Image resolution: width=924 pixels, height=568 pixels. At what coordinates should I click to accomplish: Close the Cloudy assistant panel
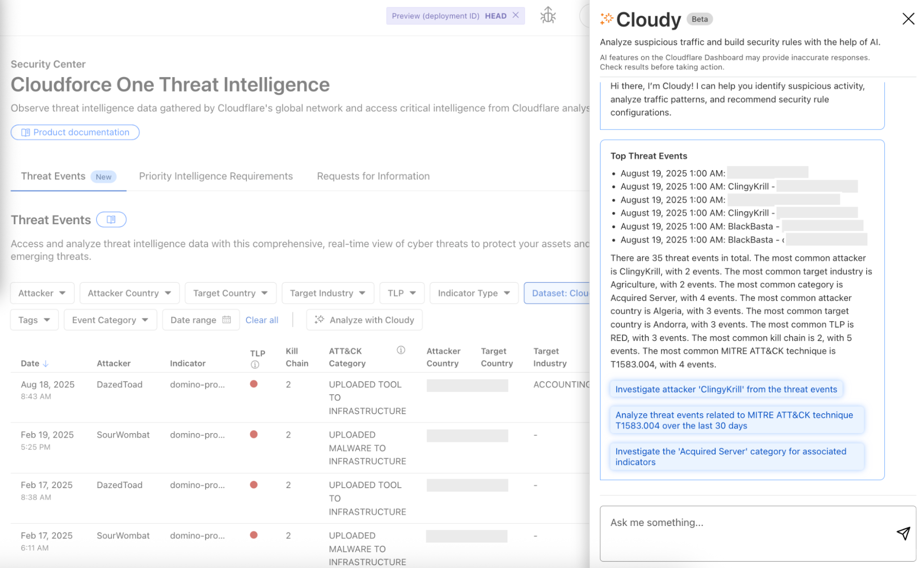pos(908,19)
